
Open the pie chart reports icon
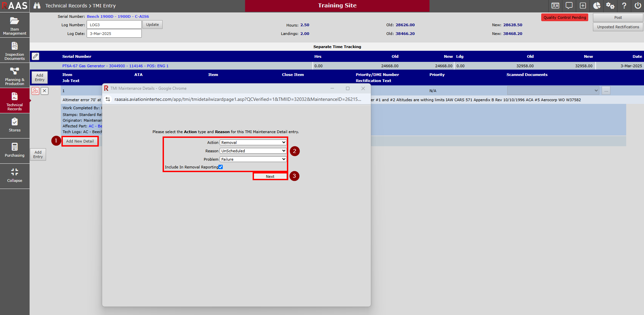(597, 6)
